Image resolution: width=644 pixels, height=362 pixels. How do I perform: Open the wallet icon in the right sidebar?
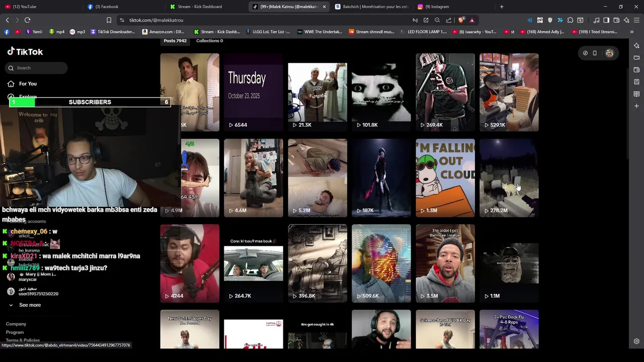(636, 70)
